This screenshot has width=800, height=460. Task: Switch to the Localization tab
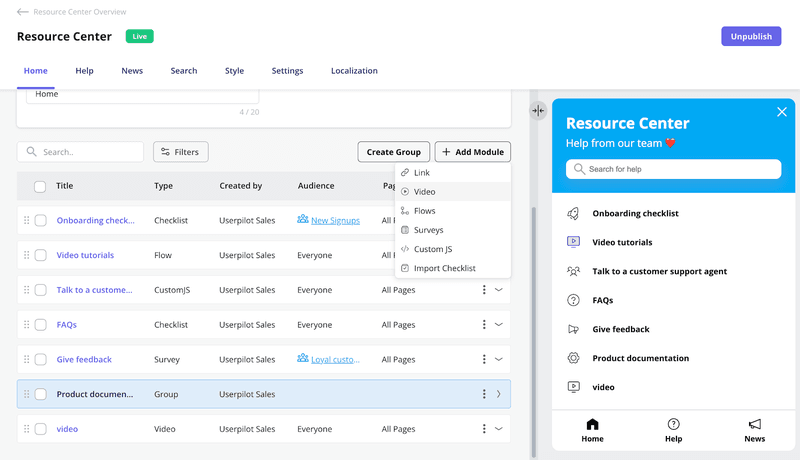(354, 71)
